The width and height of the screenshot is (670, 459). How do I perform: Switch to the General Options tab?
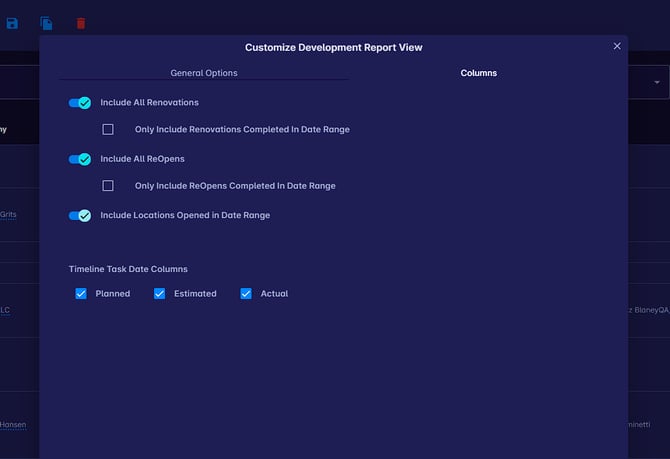click(204, 73)
